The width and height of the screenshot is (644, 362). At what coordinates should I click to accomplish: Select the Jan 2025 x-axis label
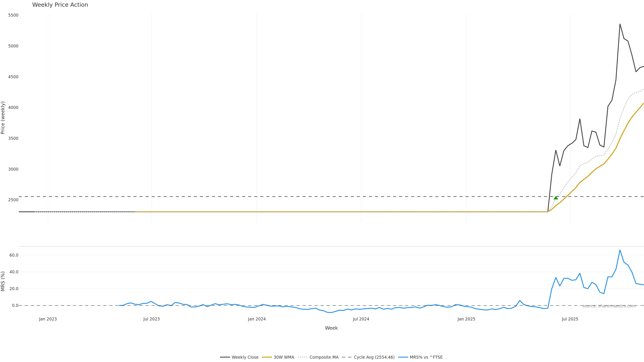466,319
